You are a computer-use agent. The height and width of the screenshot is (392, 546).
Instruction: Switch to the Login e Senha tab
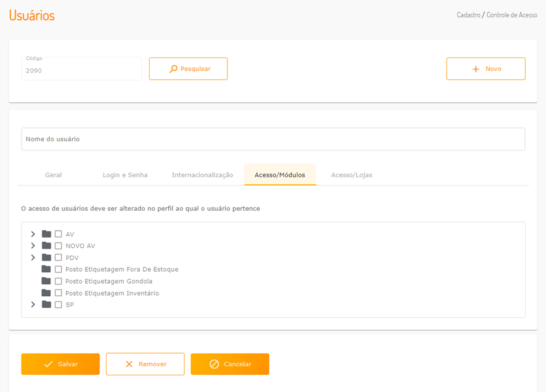point(125,175)
